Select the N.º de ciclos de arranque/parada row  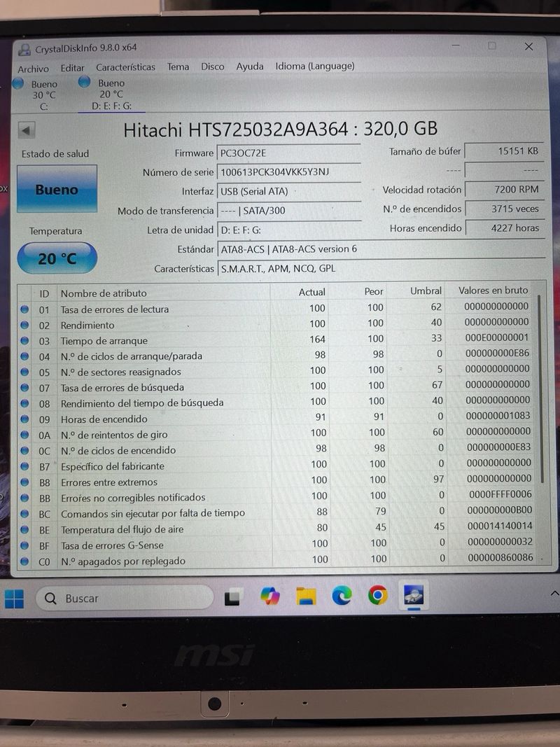[276, 356]
